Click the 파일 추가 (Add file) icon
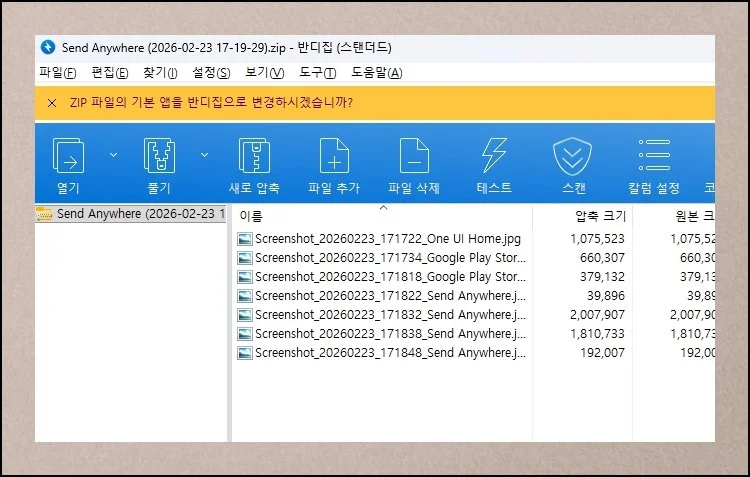 coord(333,157)
